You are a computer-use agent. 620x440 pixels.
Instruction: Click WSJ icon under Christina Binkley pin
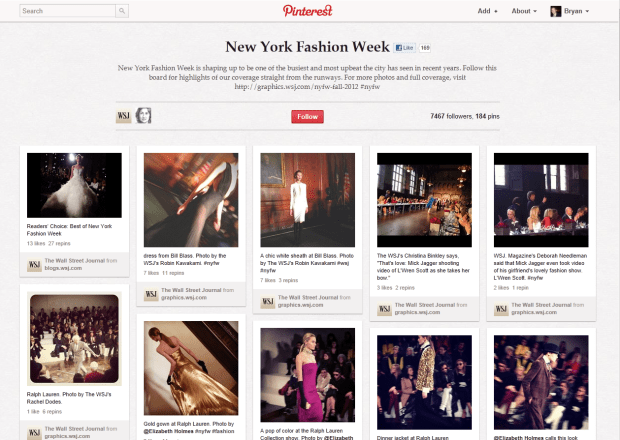(385, 309)
